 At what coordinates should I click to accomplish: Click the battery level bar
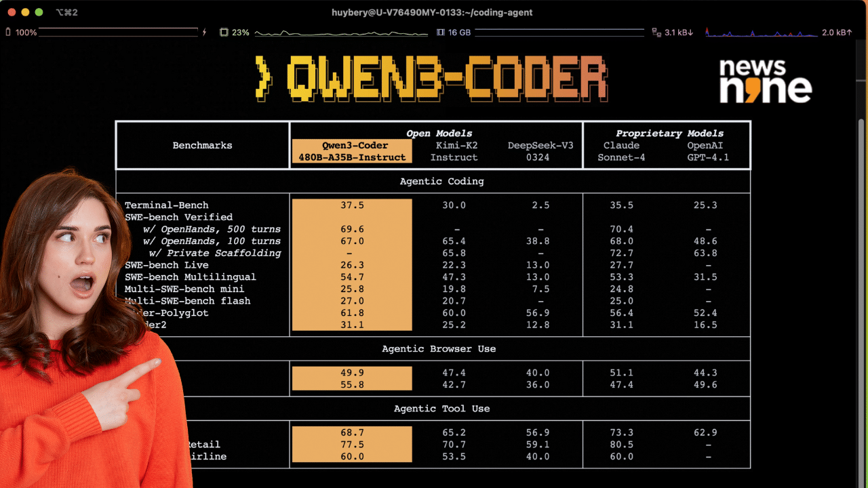point(119,32)
